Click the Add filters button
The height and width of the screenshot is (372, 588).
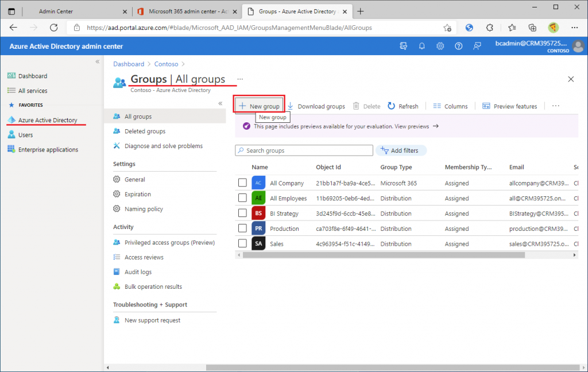[400, 150]
